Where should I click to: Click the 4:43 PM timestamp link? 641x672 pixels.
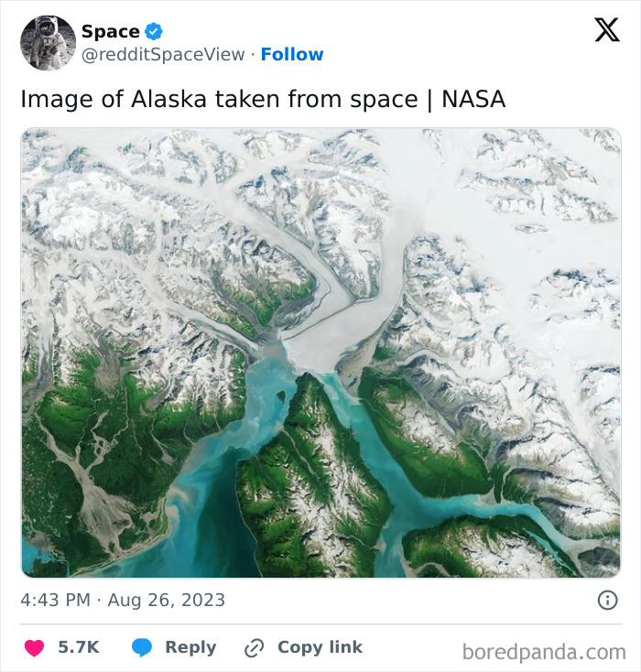coord(57,601)
